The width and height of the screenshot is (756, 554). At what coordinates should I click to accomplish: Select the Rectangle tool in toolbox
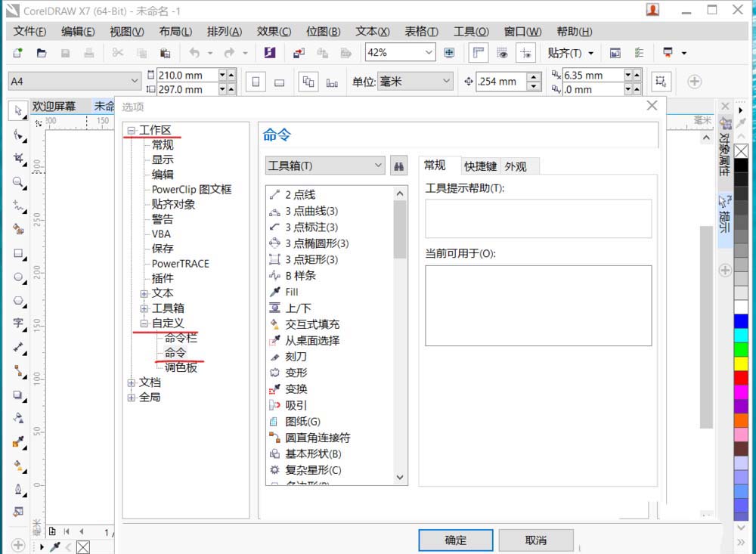click(18, 253)
